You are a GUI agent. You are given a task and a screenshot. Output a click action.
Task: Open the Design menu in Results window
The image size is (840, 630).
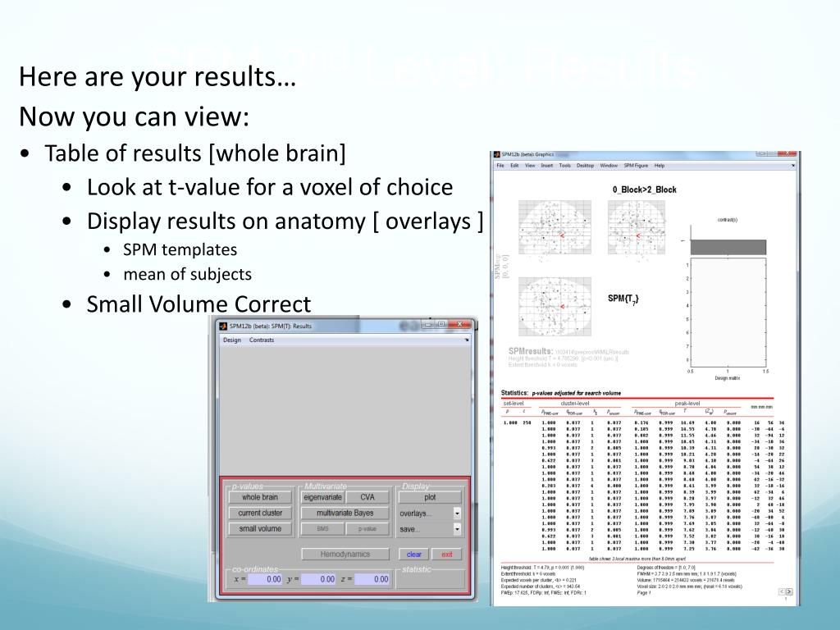pyautogui.click(x=232, y=340)
